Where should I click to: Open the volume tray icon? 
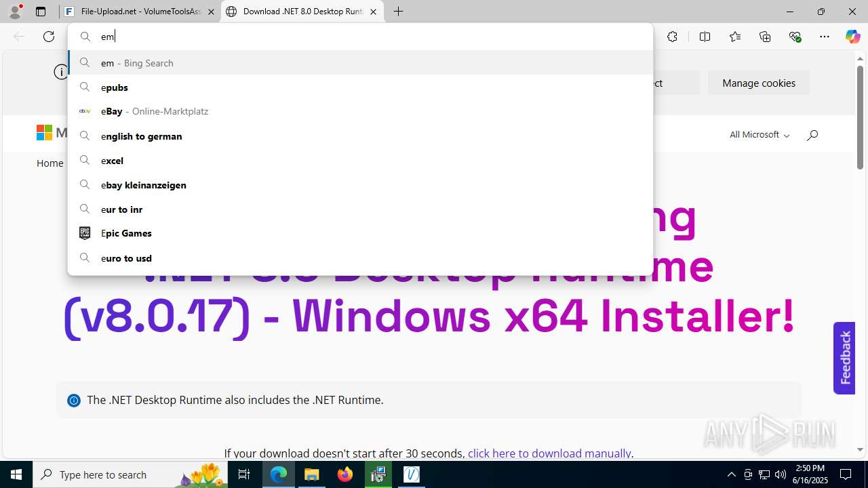pyautogui.click(x=781, y=474)
